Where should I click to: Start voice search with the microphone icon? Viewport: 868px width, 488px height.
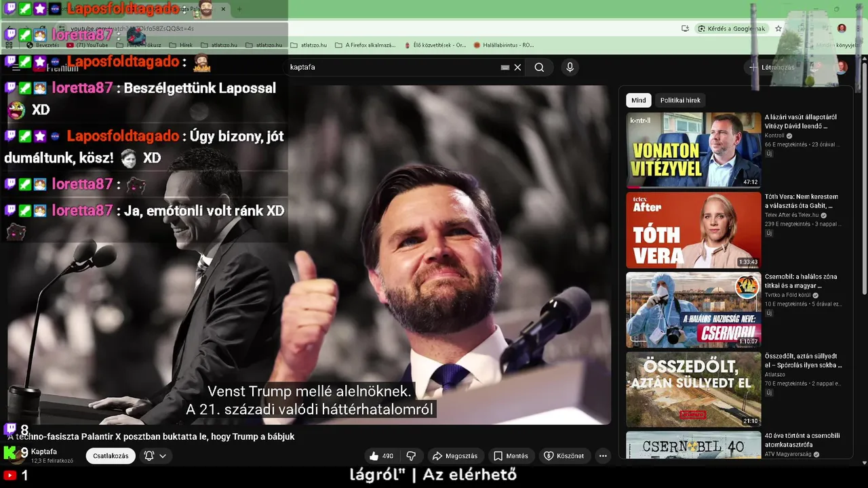coord(570,67)
